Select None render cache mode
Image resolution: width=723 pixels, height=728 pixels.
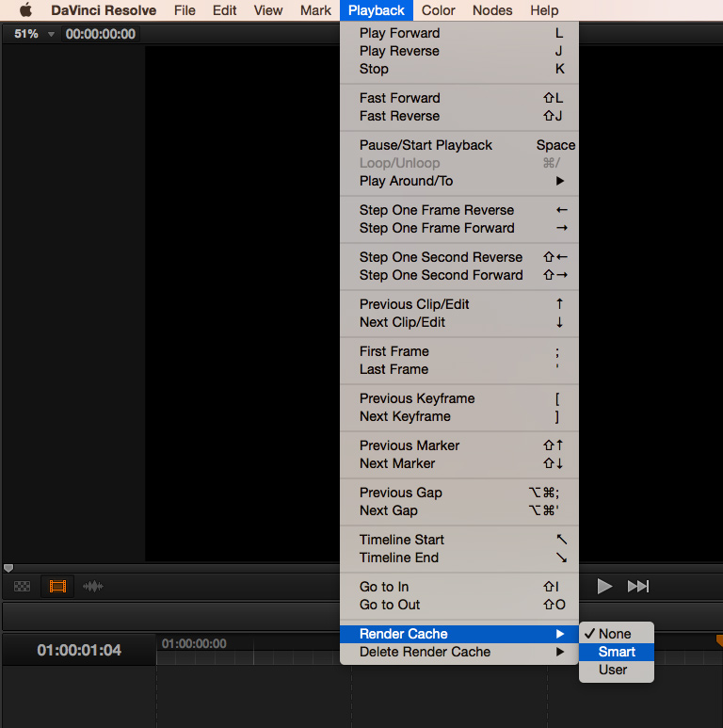click(617, 634)
